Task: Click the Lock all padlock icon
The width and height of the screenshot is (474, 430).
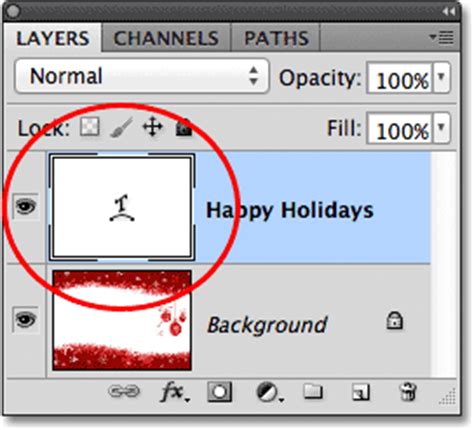Action: pyautogui.click(x=184, y=127)
